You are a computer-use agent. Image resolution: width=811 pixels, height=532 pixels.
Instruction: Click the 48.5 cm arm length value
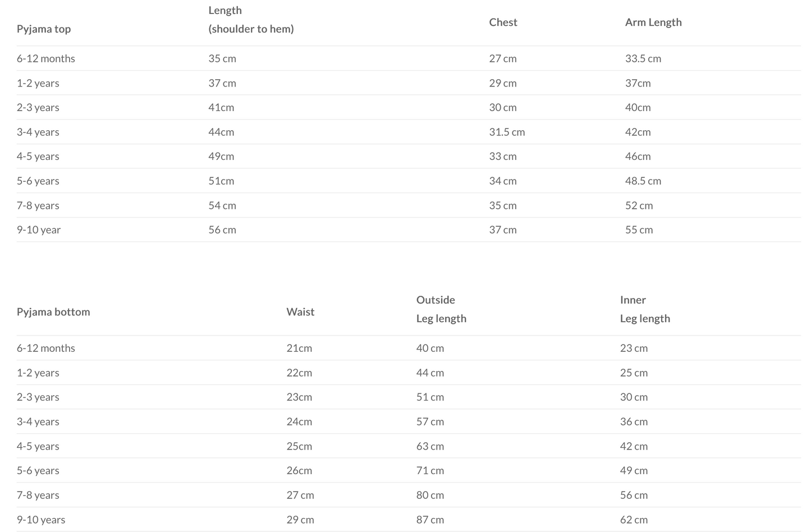point(643,181)
